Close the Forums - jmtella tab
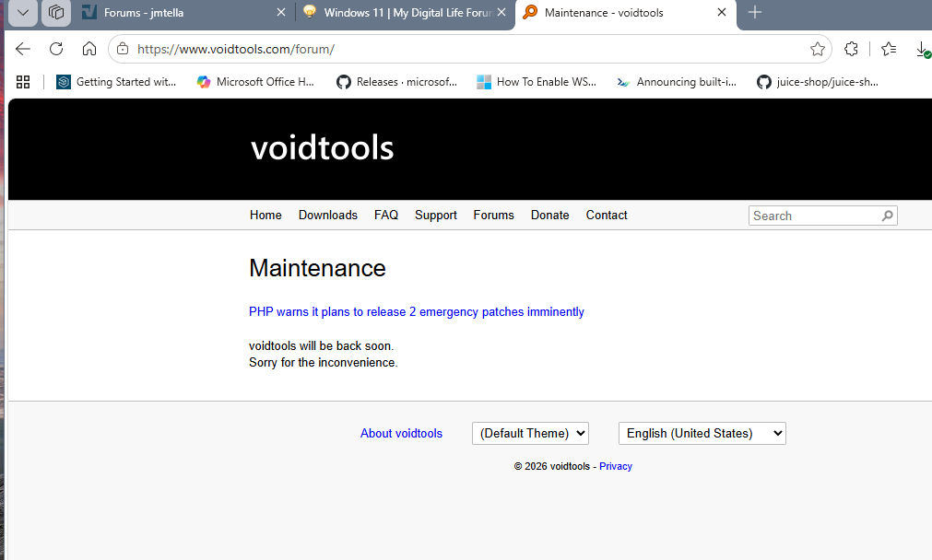The height and width of the screenshot is (560, 932). coord(281,13)
